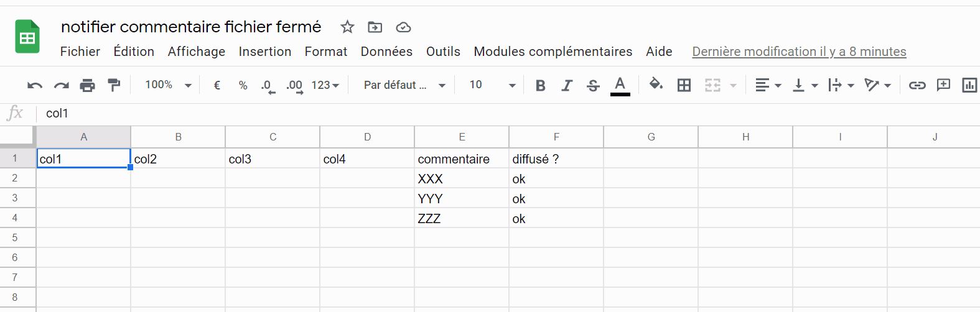This screenshot has width=980, height=312.
Task: Toggle strikethrough formatting
Action: tap(593, 85)
